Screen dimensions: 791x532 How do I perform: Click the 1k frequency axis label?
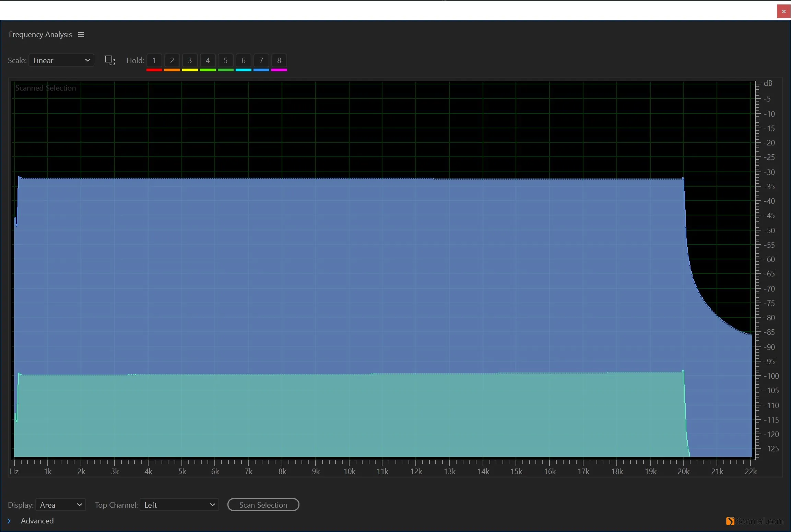(x=48, y=472)
